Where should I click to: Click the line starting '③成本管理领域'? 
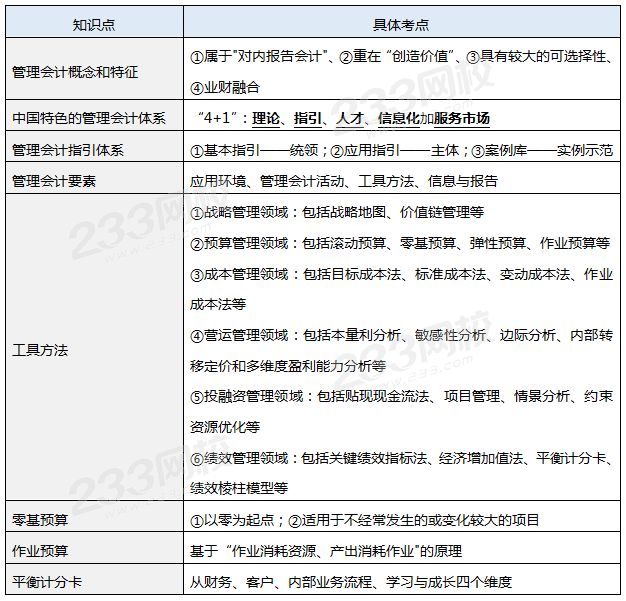(x=401, y=274)
